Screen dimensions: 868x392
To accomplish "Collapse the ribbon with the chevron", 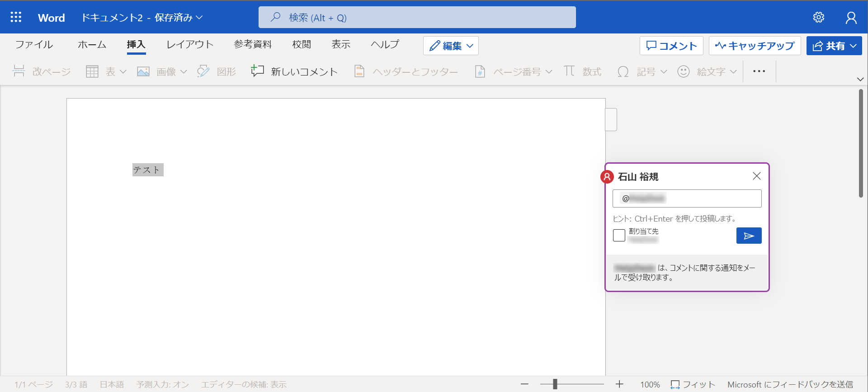I will 860,79.
